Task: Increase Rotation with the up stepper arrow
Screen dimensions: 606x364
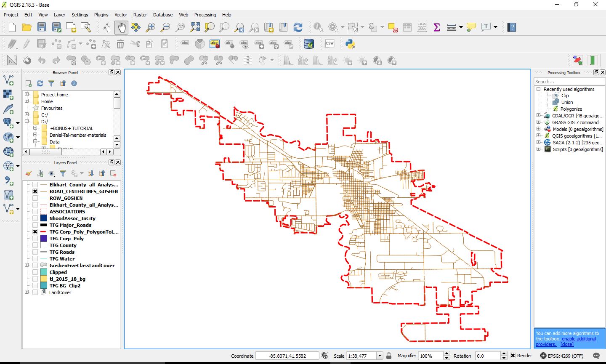Action: click(x=504, y=353)
